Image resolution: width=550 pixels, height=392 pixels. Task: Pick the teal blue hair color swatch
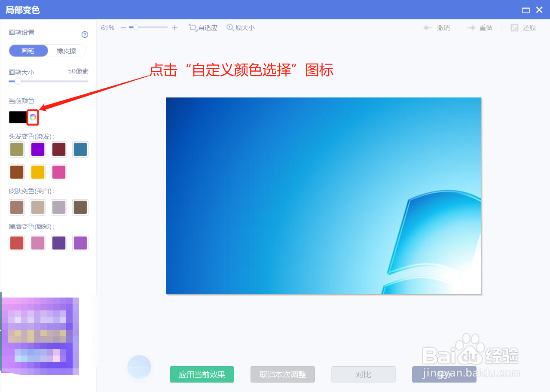coord(80,149)
